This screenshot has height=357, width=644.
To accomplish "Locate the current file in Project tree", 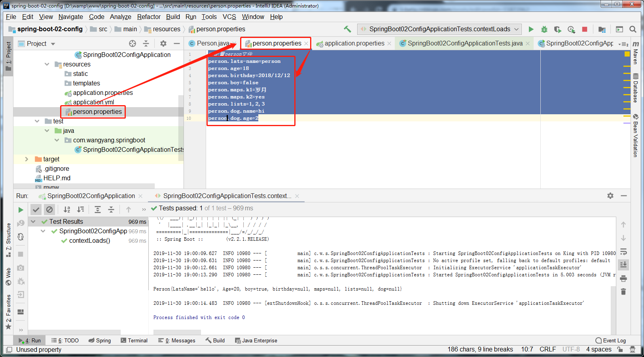I will pyautogui.click(x=133, y=43).
